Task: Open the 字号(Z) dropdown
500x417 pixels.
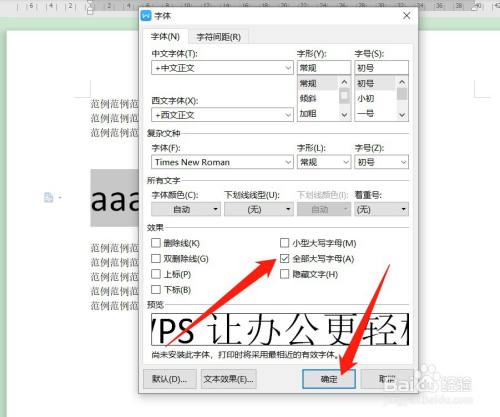Action: (381, 162)
